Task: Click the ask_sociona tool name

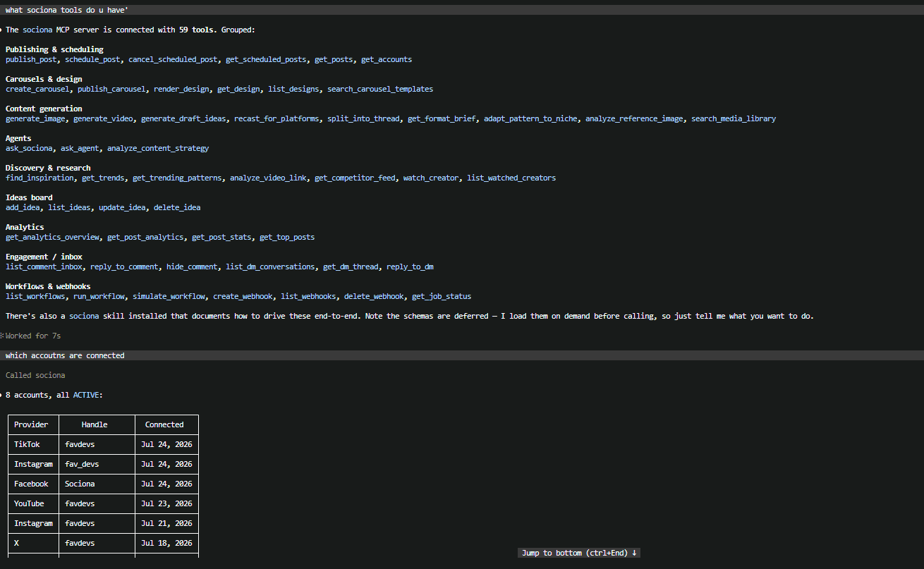Action: (x=29, y=148)
